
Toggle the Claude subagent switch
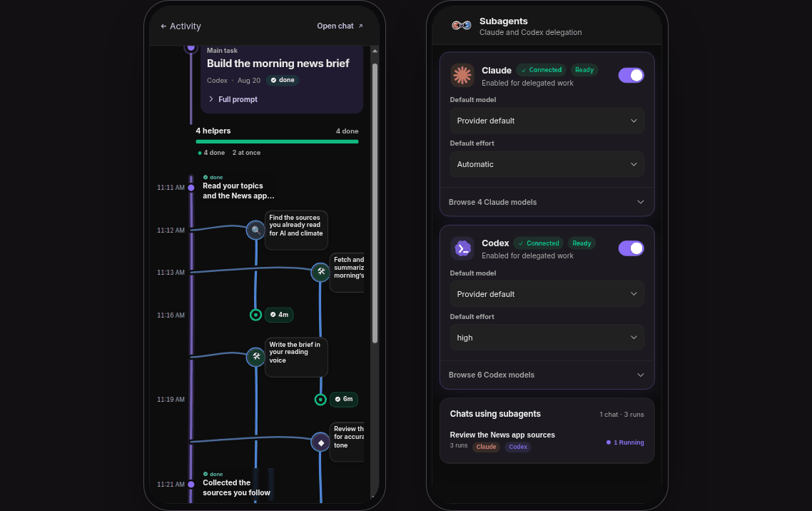click(631, 76)
